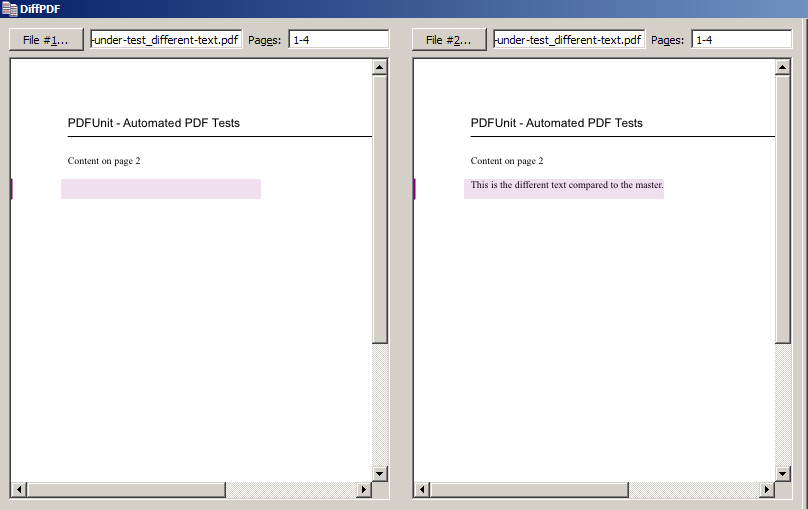This screenshot has width=808, height=510.
Task: Focus the File #1 filename text field
Action: point(165,40)
